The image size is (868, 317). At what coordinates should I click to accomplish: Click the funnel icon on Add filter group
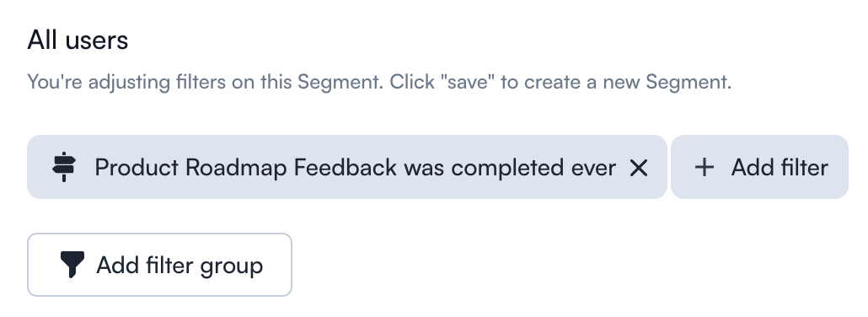pyautogui.click(x=72, y=265)
